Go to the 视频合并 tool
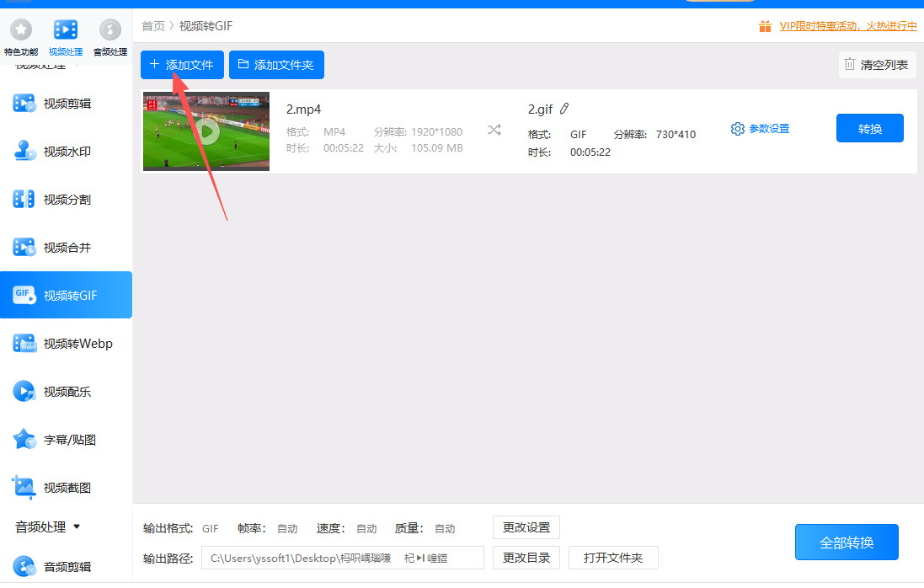The width and height of the screenshot is (924, 588). pyautogui.click(x=66, y=248)
